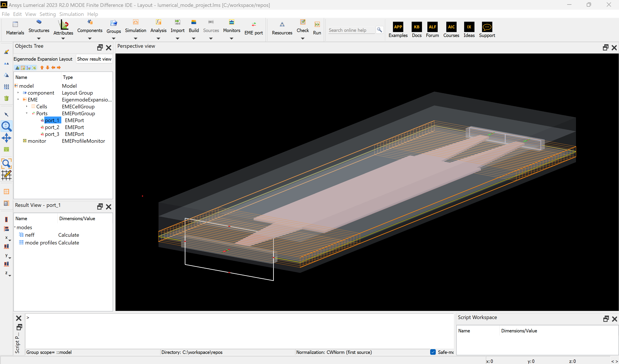Click the green trash delete icon
Viewport: 619px width, 364px height.
tap(6, 98)
